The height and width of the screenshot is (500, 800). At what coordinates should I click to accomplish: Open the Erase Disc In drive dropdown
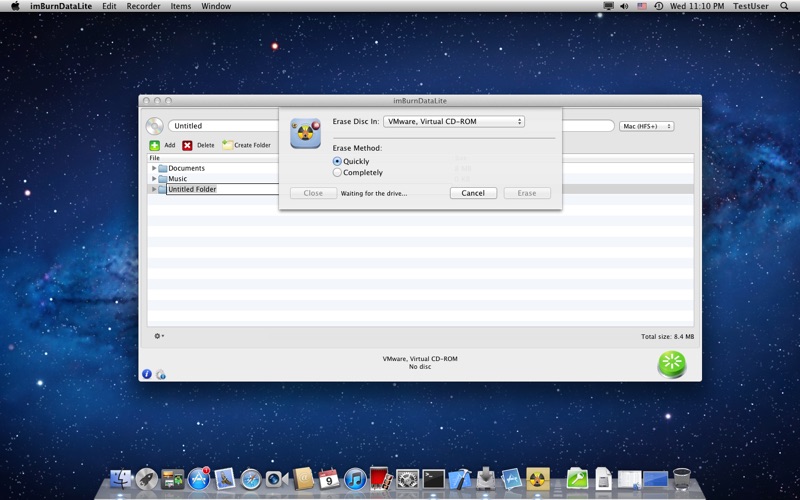[x=454, y=121]
